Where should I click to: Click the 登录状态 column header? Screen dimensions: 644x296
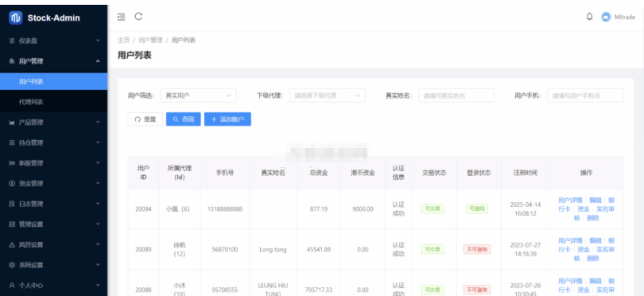479,173
